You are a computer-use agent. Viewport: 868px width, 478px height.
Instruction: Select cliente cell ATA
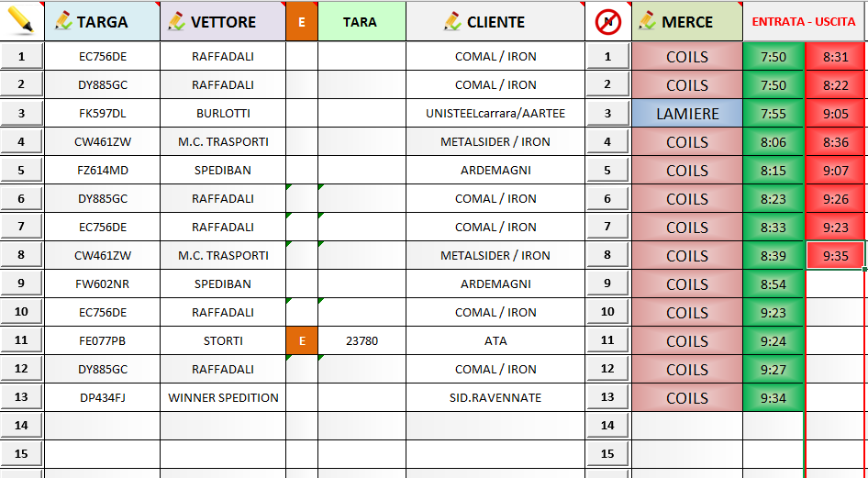495,340
